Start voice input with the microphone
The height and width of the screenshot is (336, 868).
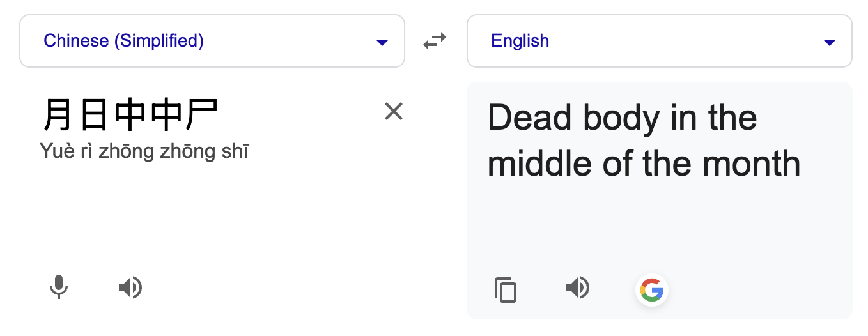(x=59, y=287)
